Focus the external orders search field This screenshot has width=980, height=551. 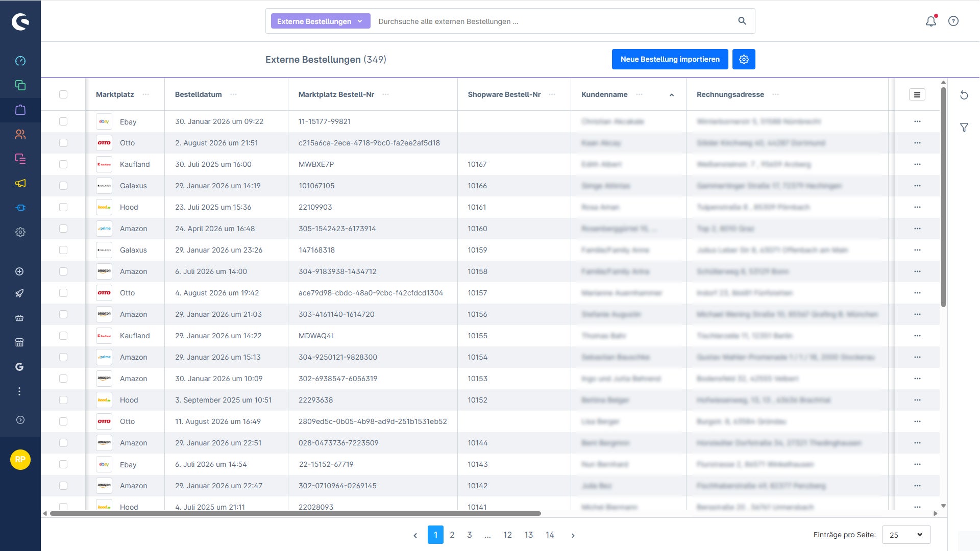[x=554, y=21]
